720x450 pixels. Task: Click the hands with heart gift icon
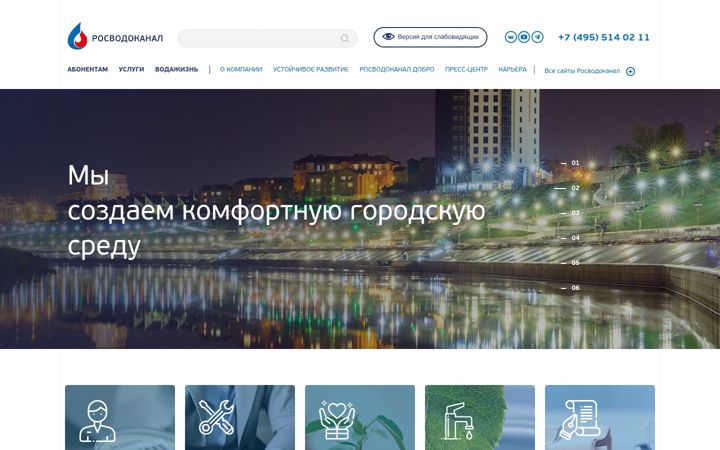click(x=337, y=420)
